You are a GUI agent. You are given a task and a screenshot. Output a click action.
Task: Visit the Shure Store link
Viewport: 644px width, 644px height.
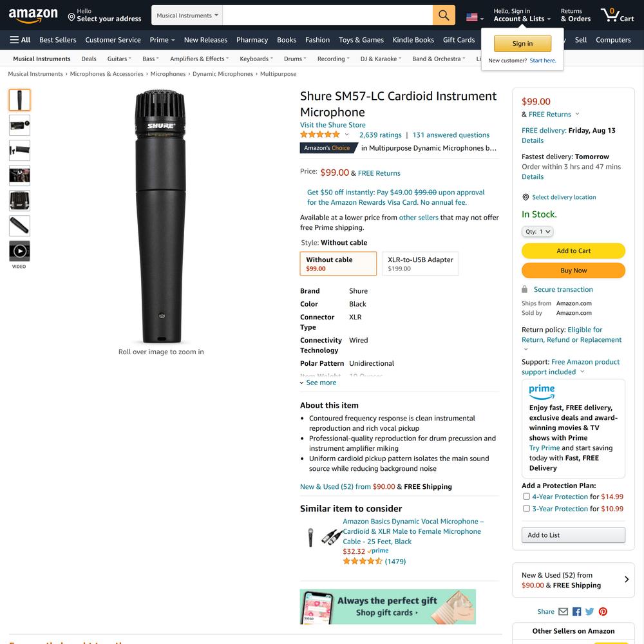coord(332,125)
